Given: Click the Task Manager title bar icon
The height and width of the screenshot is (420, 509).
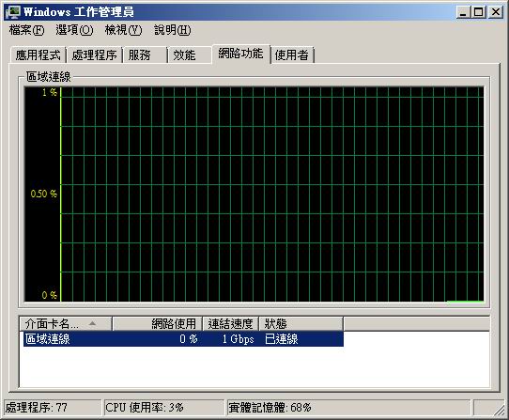Looking at the screenshot, I should [x=12, y=12].
